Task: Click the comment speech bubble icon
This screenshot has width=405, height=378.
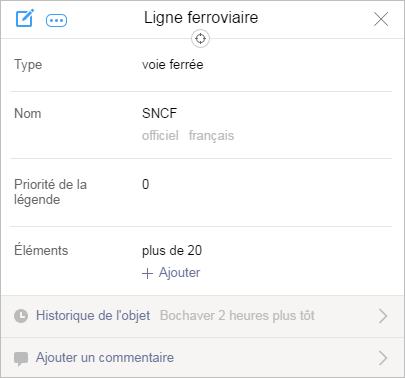Action: [x=21, y=359]
